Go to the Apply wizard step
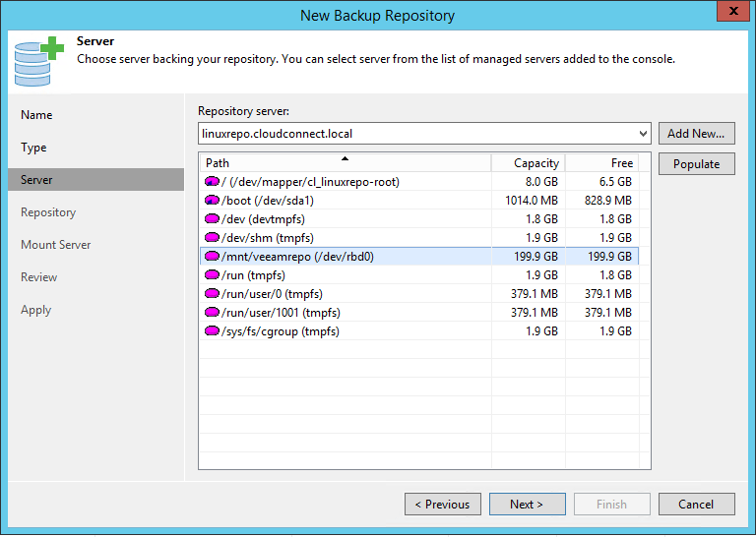Screen dimensions: 756x537 point(35,310)
